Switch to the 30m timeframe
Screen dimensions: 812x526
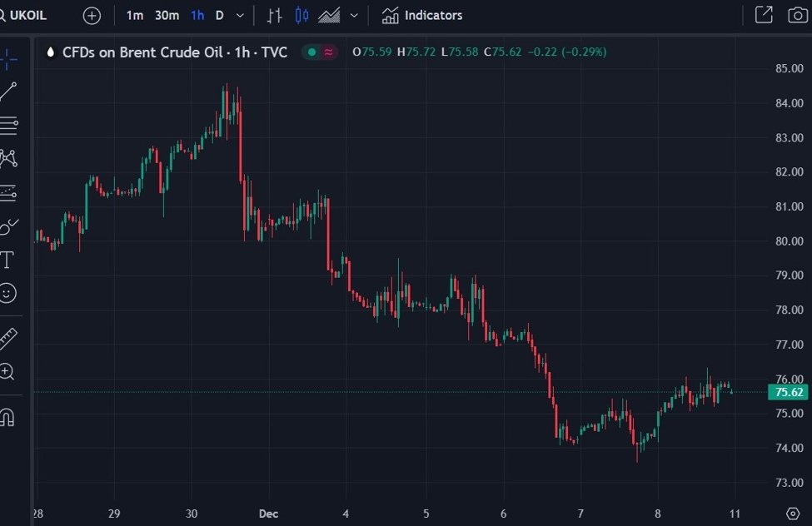tap(167, 15)
